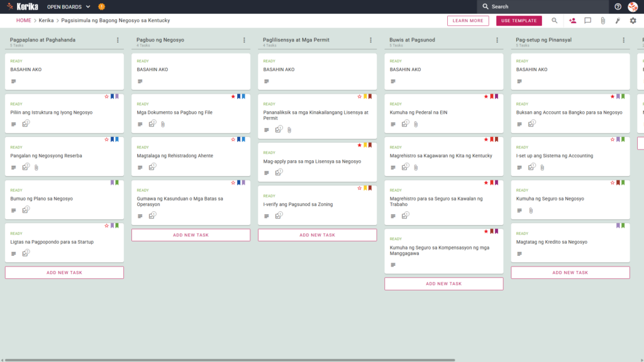Add new task in Buwis at Pagsunod column
The height and width of the screenshot is (362, 644).
[x=444, y=283]
